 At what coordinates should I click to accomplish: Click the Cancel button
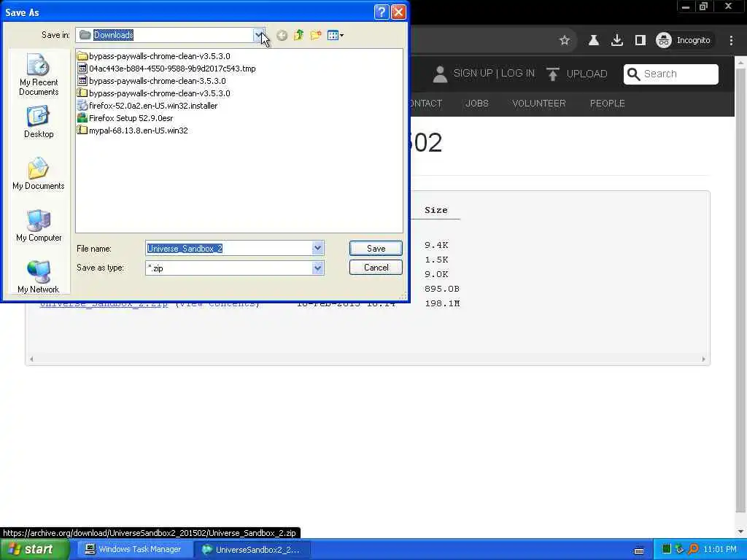pos(376,267)
